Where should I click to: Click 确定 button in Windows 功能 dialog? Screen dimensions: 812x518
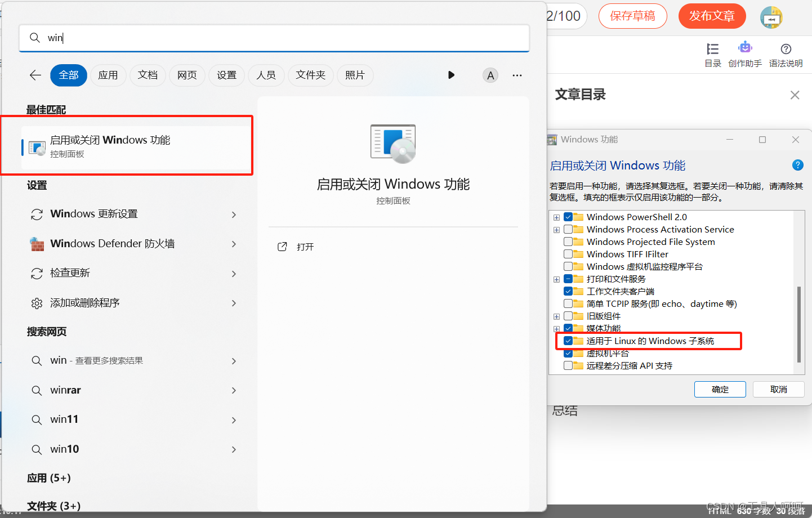click(720, 389)
